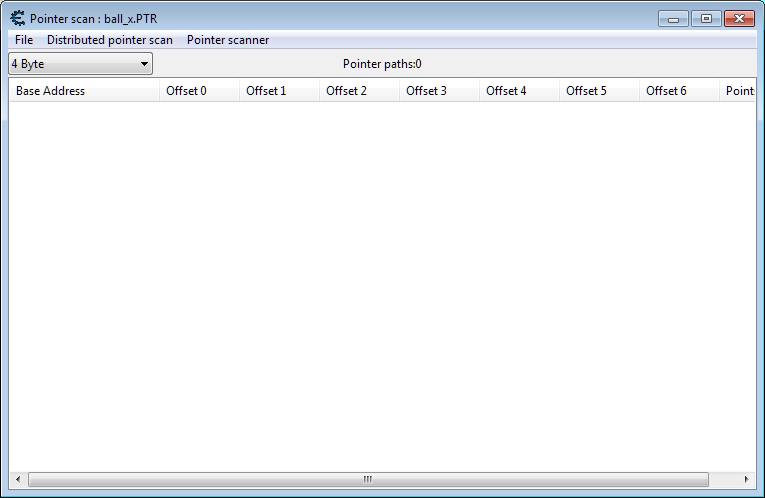Click the Offset 0 column header

pos(199,91)
